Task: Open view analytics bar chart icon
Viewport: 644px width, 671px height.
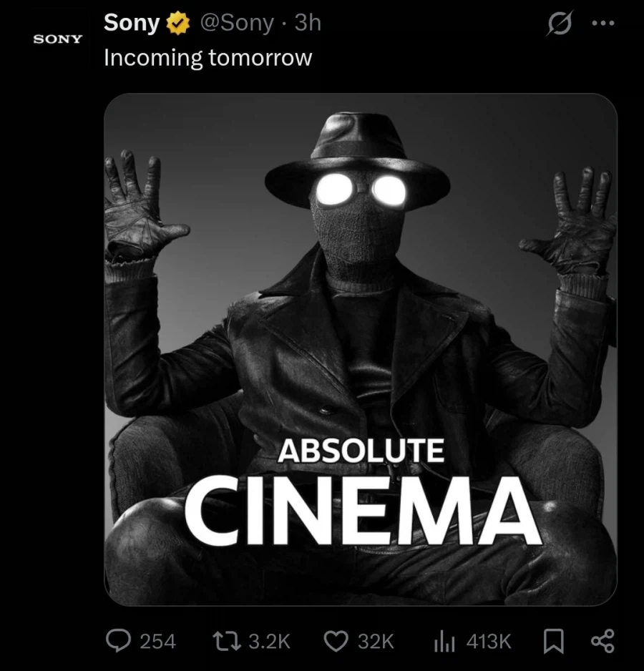Action: pos(444,642)
